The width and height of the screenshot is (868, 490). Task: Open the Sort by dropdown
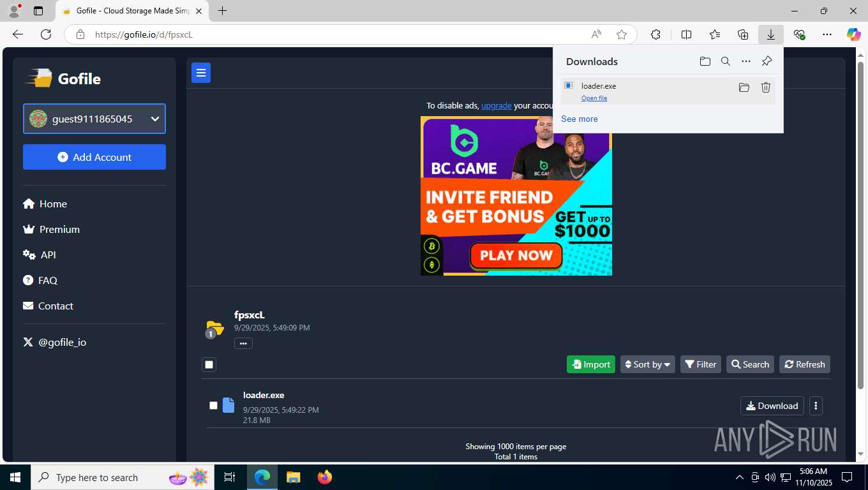pyautogui.click(x=647, y=364)
